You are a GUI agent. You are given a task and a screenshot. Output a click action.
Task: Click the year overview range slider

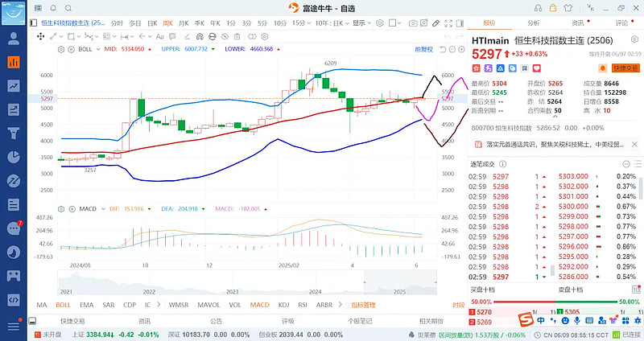click(247, 282)
